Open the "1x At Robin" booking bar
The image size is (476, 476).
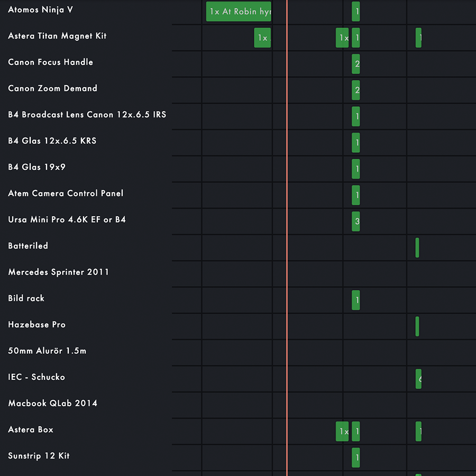click(238, 12)
